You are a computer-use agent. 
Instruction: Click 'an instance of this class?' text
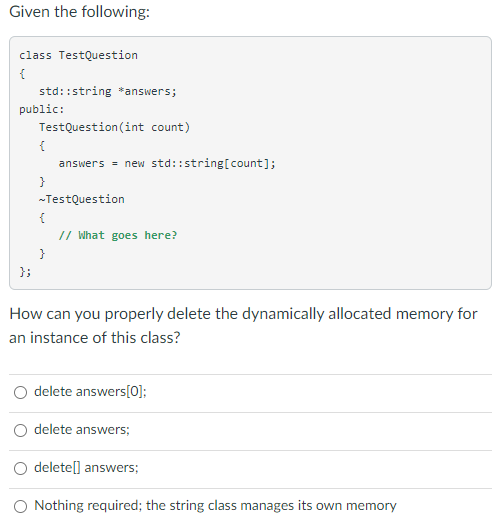(95, 338)
